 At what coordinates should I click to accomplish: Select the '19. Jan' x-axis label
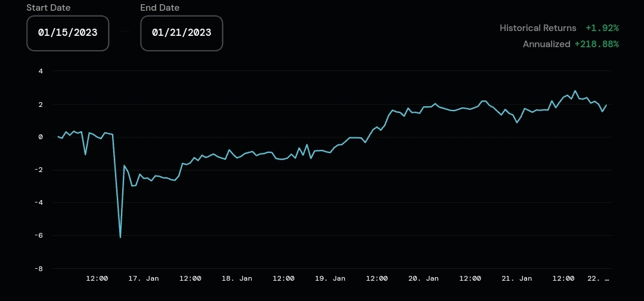coord(330,278)
